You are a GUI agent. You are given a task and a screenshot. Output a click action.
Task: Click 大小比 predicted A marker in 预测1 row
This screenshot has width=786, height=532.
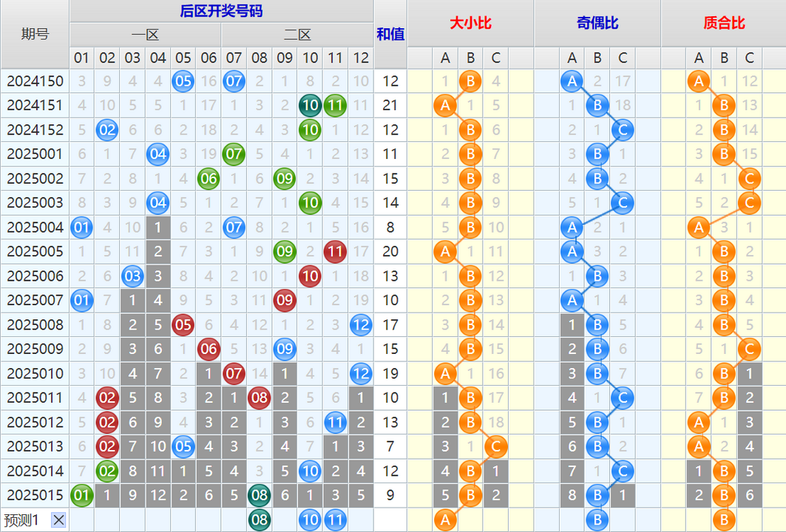point(445,520)
